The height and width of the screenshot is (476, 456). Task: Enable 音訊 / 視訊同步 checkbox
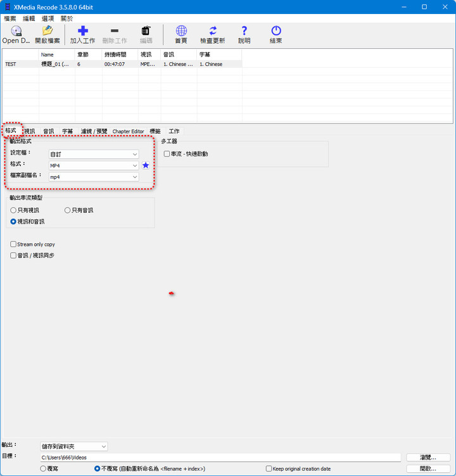coord(13,255)
